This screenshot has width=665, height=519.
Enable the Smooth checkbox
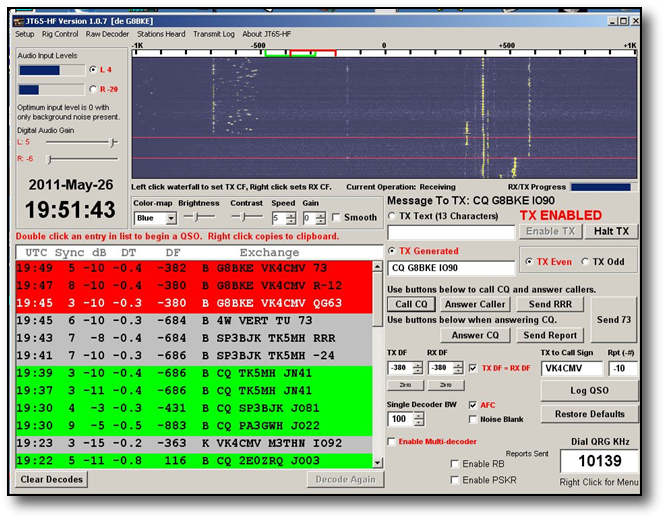tap(336, 217)
